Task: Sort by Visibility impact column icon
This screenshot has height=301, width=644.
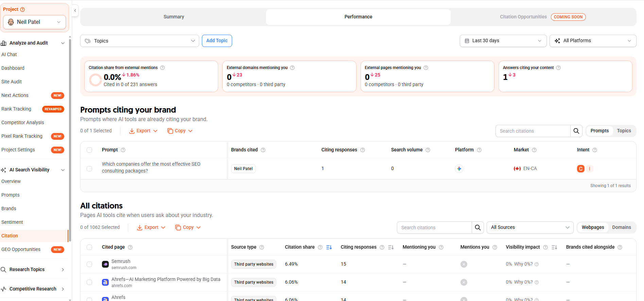Action: click(x=554, y=247)
